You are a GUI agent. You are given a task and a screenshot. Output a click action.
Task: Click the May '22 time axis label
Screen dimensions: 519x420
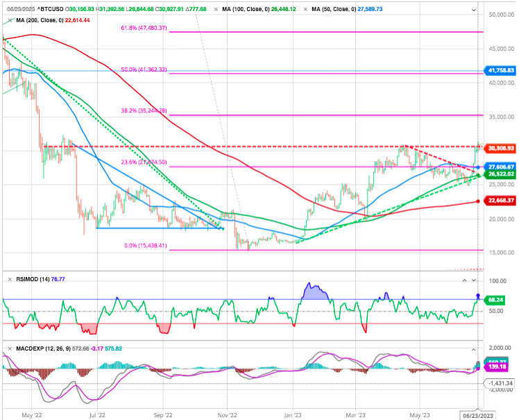pyautogui.click(x=32, y=415)
